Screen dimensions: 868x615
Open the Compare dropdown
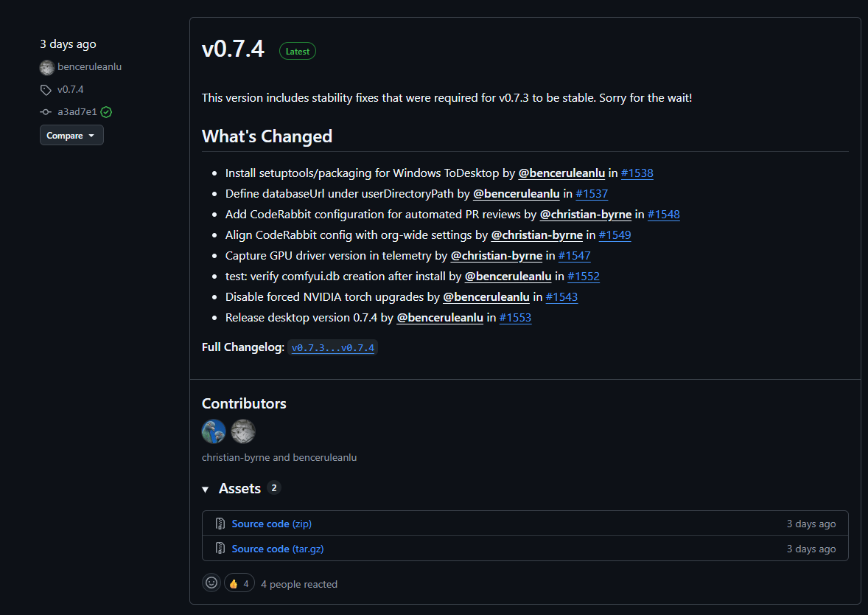tap(71, 135)
